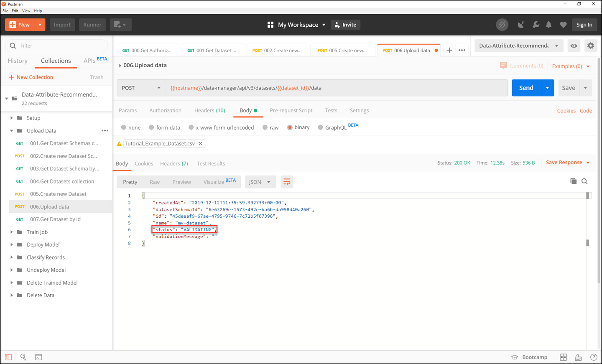Open Upload Data folder three-dots menu

pyautogui.click(x=105, y=130)
